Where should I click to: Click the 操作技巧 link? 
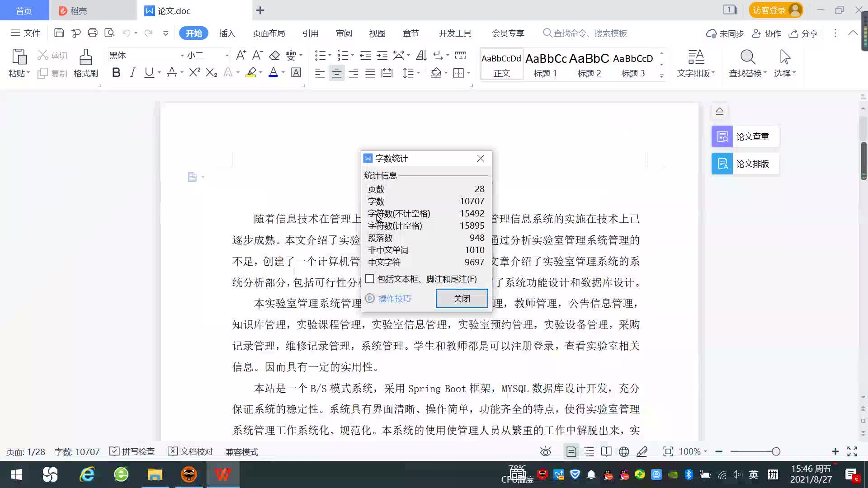click(394, 299)
